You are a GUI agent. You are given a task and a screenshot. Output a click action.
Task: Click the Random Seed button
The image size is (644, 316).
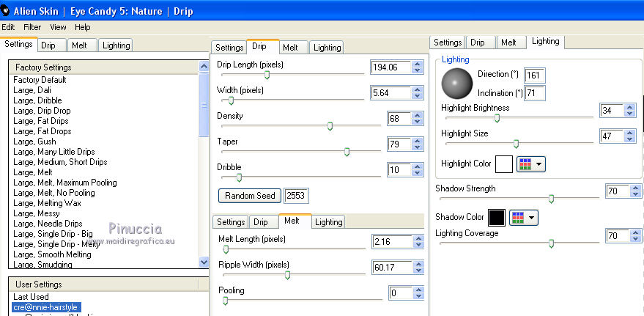[250, 196]
